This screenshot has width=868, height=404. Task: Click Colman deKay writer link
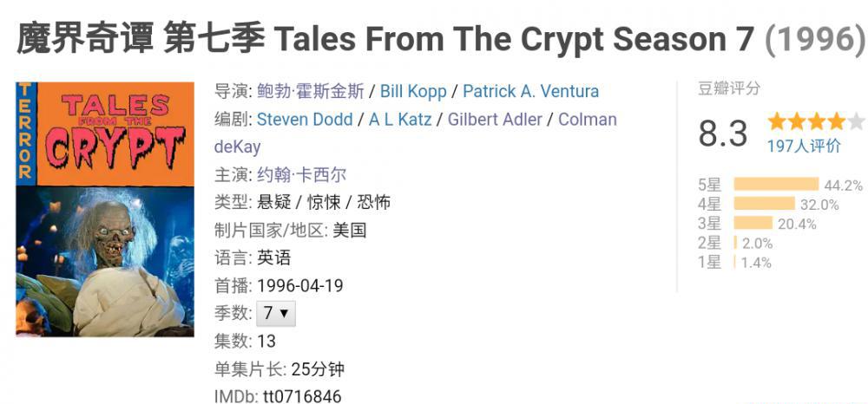point(588,120)
